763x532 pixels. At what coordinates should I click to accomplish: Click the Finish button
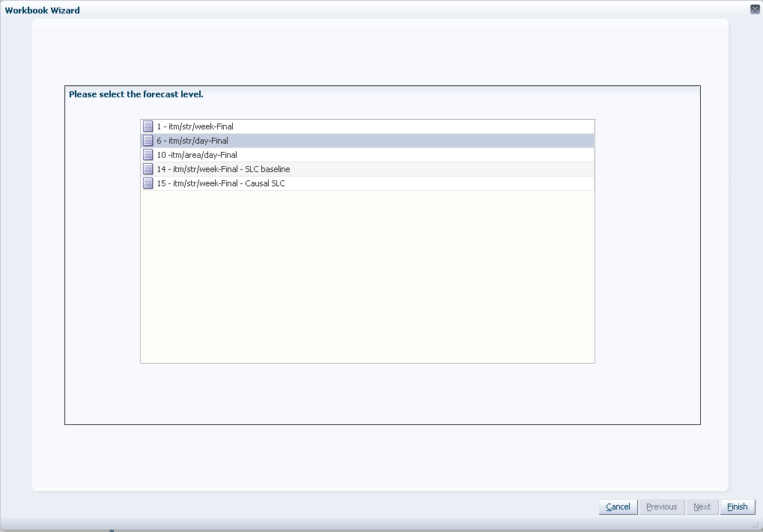(738, 507)
